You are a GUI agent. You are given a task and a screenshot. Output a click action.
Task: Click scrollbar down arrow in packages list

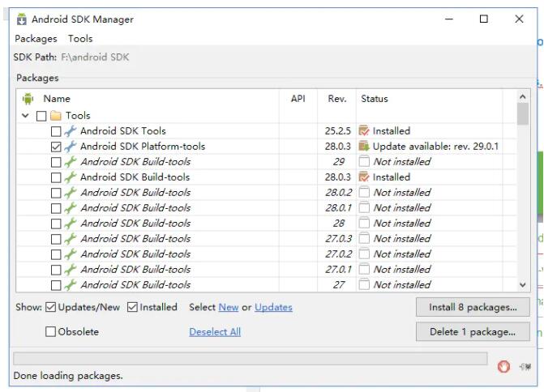[523, 285]
